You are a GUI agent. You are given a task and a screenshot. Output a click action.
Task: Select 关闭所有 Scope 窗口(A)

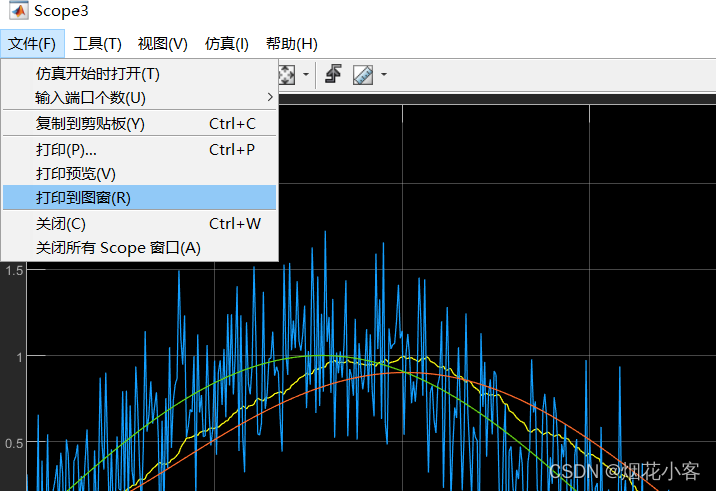[x=140, y=248]
